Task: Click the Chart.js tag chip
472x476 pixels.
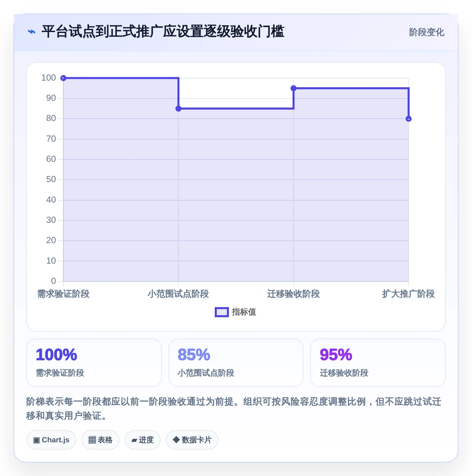Action: [x=51, y=440]
